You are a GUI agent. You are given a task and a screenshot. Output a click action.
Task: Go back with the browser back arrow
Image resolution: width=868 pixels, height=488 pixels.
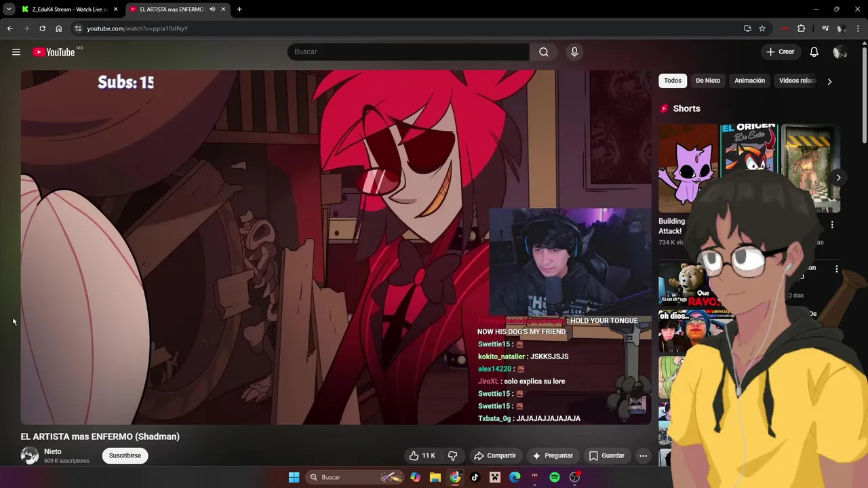(x=9, y=28)
